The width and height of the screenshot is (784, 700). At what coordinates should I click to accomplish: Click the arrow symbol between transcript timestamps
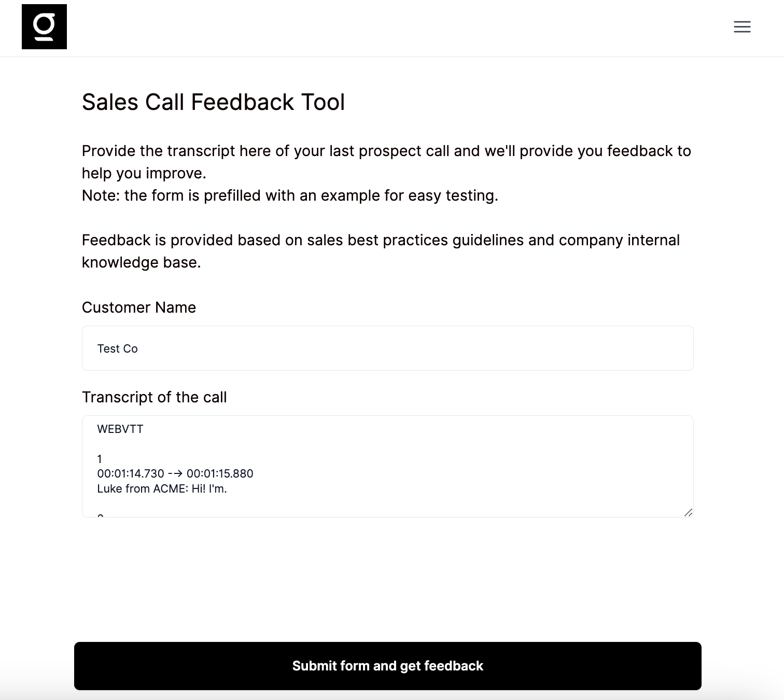[175, 474]
